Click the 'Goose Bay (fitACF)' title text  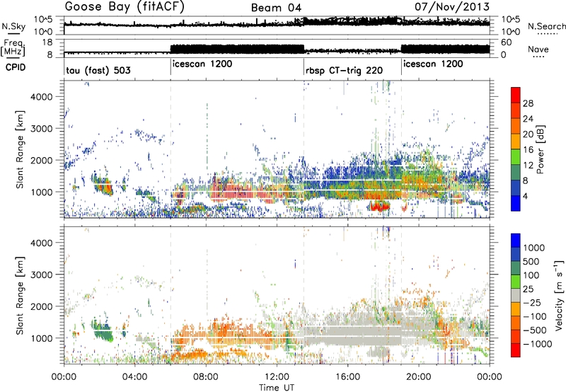(125, 7)
